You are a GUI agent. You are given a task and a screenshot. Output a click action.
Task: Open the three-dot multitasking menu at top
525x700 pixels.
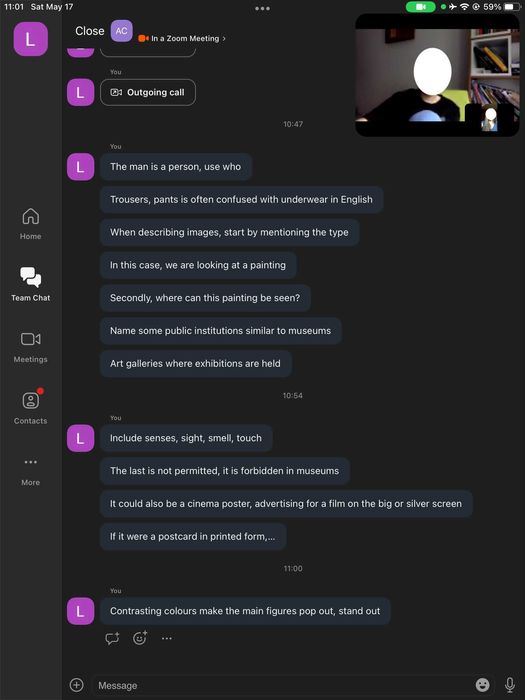click(262, 8)
